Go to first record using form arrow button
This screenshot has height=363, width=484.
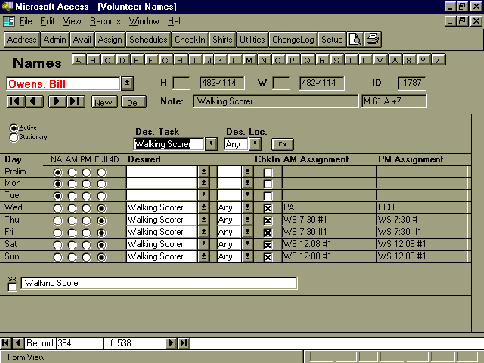[x=16, y=101]
